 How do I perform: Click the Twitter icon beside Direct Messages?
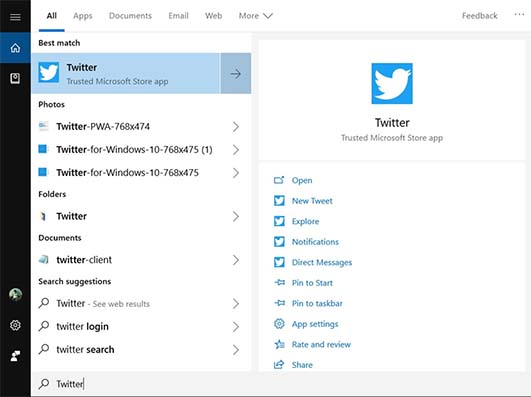pos(279,262)
